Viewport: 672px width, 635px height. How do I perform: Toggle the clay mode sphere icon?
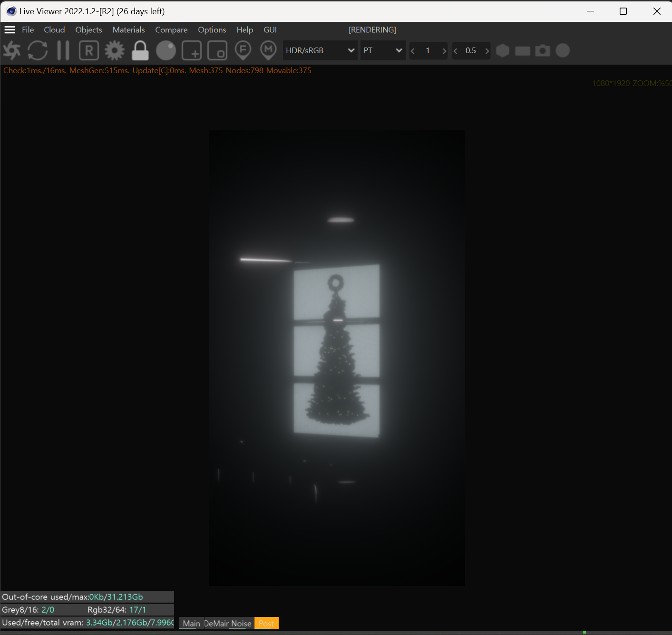click(166, 50)
